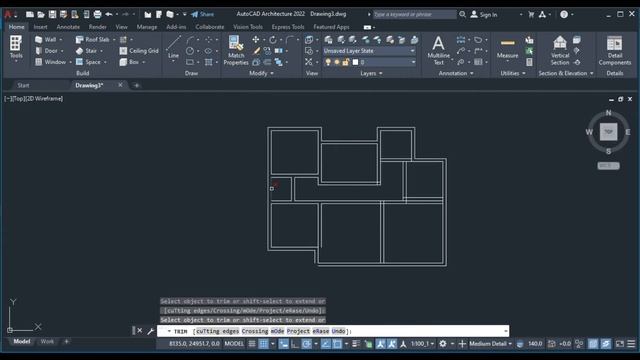Toggle MODEL space button in status bar
This screenshot has height=360, width=640.
pos(234,344)
